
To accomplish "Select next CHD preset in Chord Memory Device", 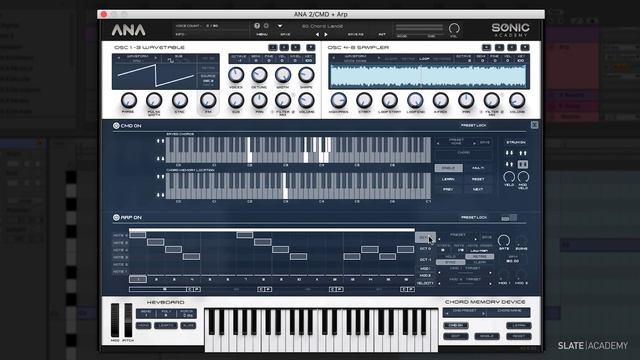I will click(x=484, y=313).
